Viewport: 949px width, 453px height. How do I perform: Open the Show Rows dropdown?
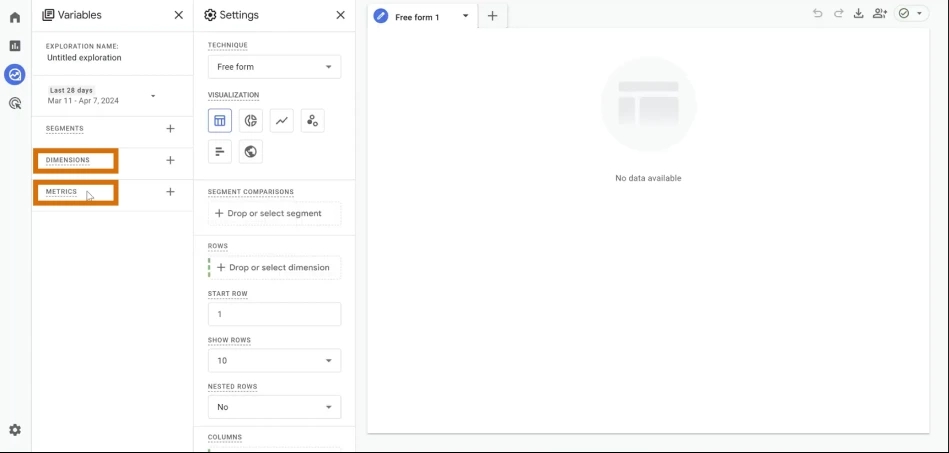(x=274, y=360)
